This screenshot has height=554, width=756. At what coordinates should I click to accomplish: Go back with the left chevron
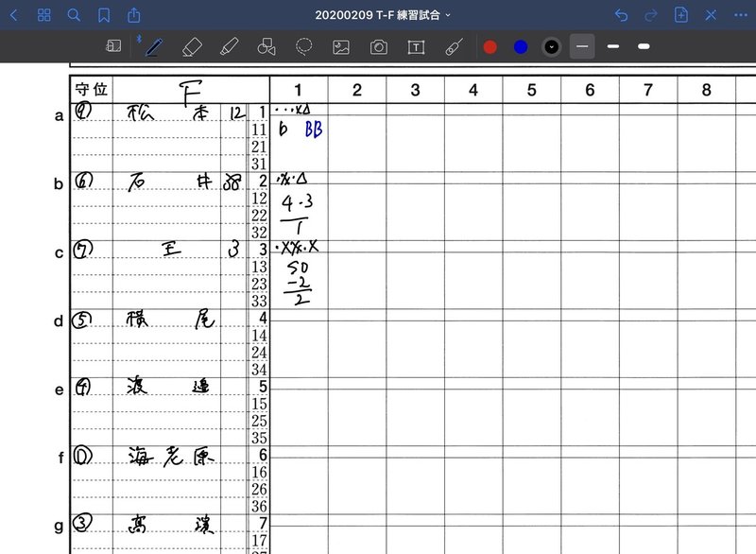coord(14,15)
